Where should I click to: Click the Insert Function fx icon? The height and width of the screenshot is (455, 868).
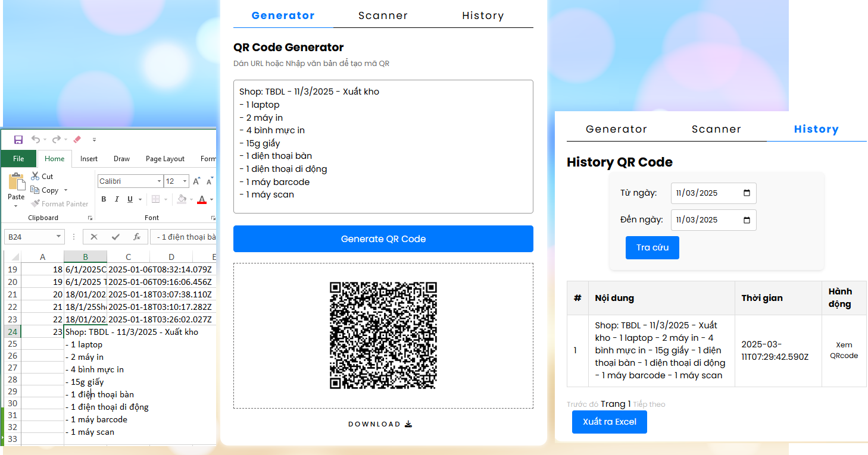(136, 237)
